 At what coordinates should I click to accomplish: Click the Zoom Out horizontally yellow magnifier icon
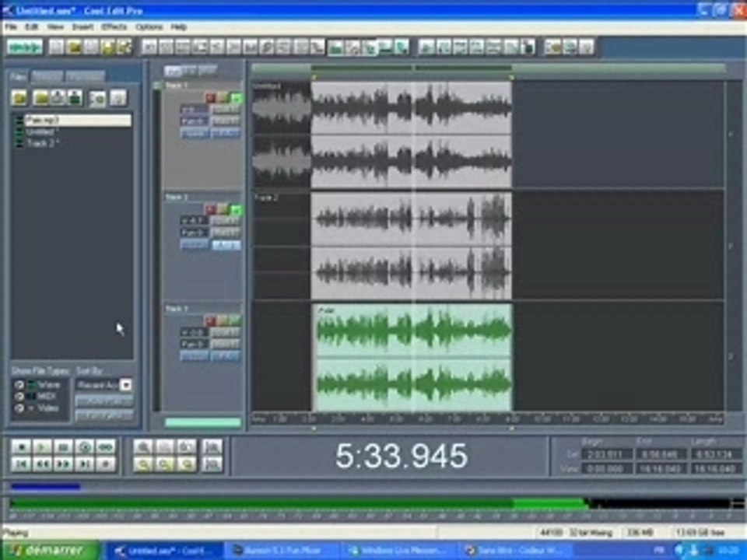[143, 464]
